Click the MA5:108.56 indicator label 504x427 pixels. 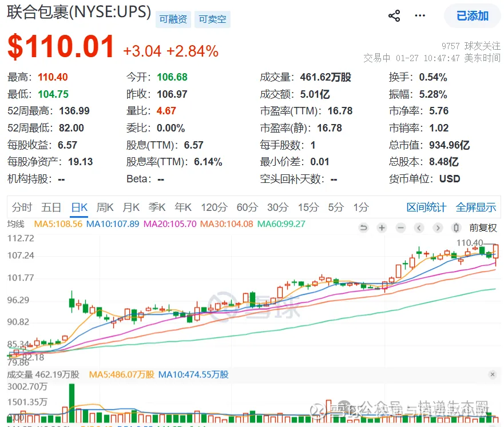coord(58,224)
